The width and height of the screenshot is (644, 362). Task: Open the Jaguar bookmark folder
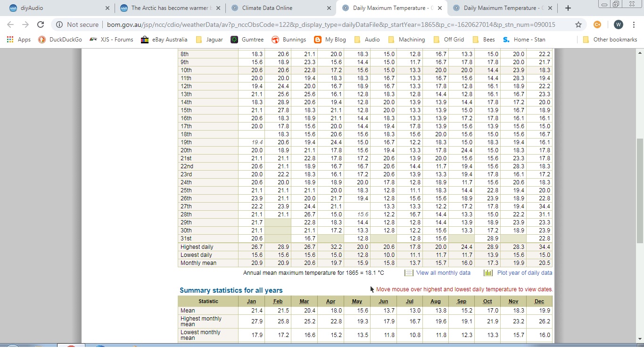[x=209, y=40]
